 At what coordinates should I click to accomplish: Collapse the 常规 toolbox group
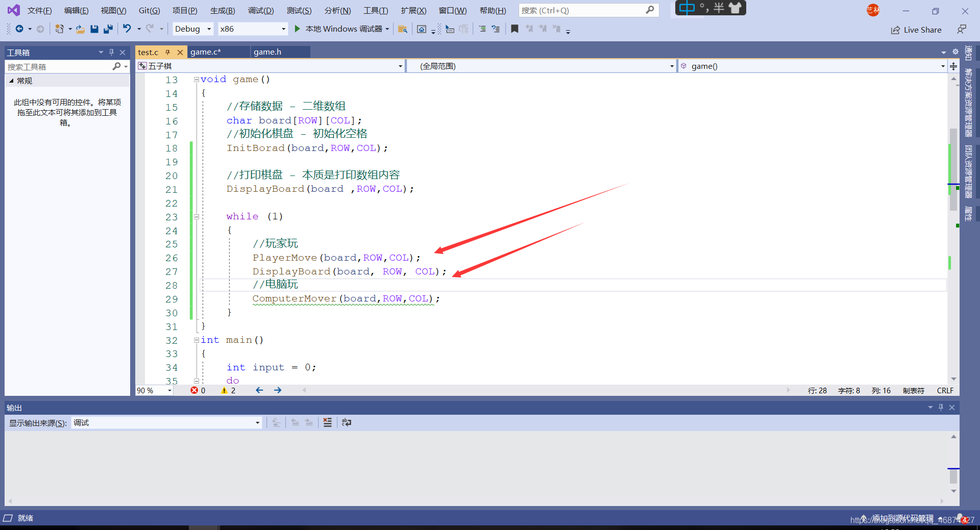click(11, 81)
